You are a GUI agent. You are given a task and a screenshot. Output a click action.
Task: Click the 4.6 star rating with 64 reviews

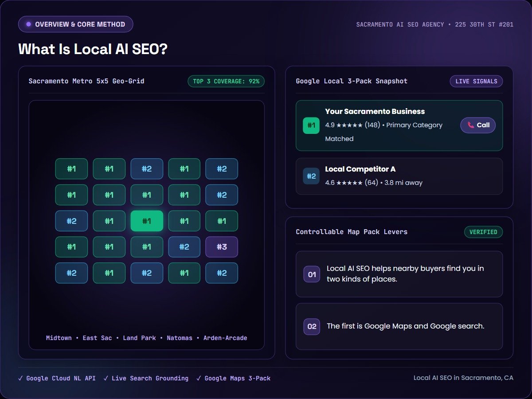coord(352,183)
